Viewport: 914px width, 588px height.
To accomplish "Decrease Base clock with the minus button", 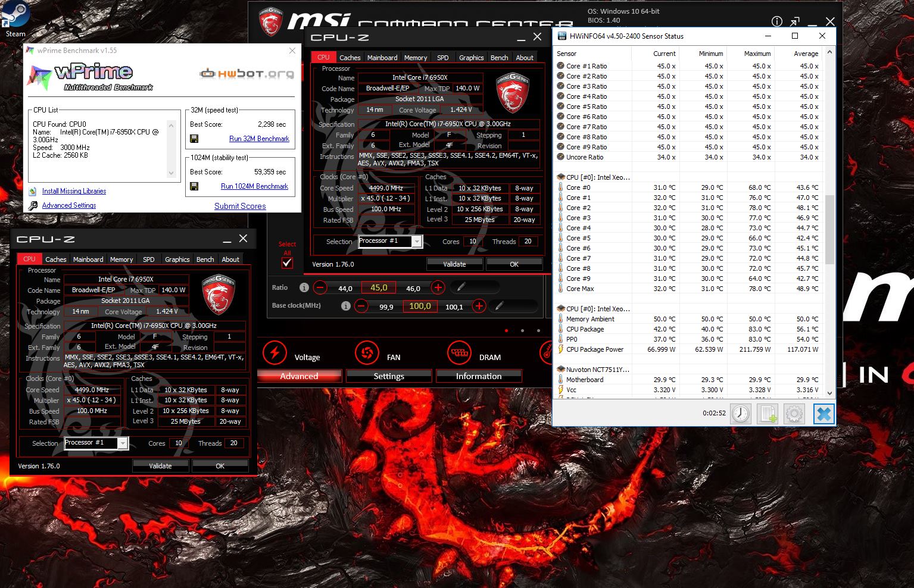I will click(361, 306).
